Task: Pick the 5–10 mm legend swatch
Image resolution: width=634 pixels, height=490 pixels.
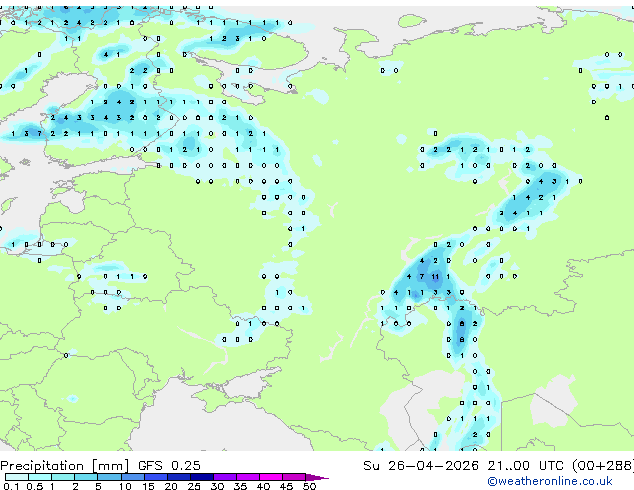Action: 109,477
